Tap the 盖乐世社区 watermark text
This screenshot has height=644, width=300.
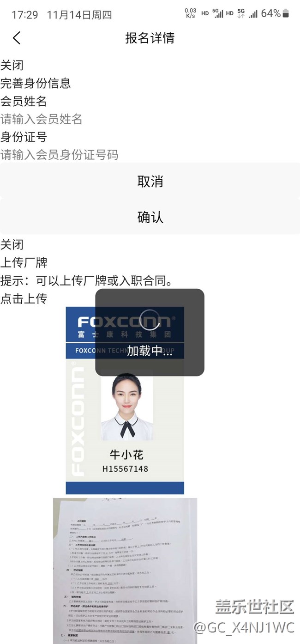255,607
